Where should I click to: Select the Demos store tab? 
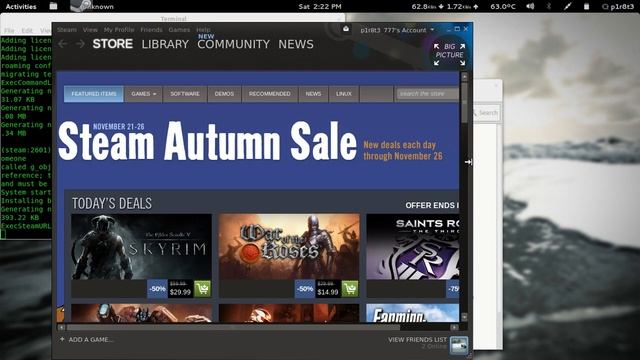(224, 94)
